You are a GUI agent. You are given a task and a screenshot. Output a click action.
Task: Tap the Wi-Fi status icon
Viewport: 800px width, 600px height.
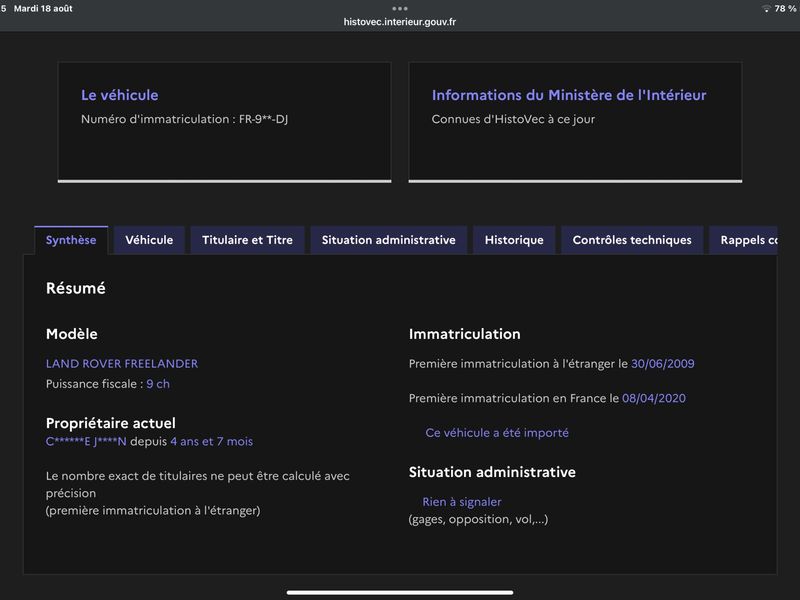(x=766, y=9)
